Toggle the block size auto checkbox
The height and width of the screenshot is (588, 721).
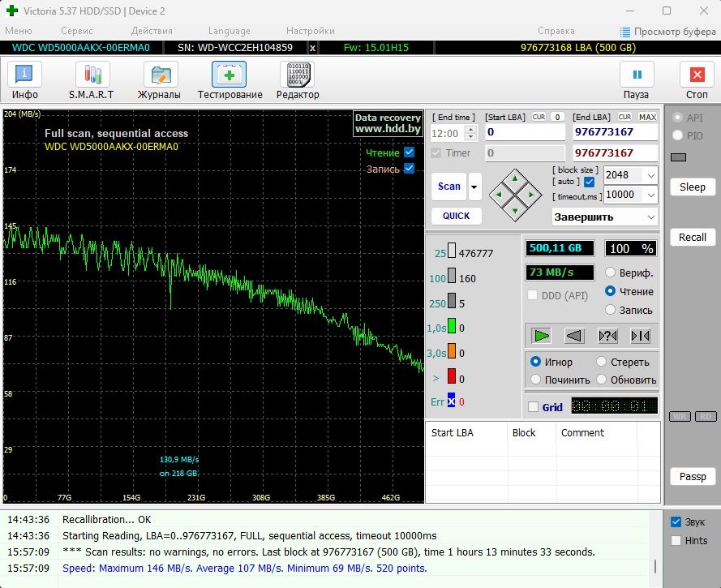coord(589,182)
